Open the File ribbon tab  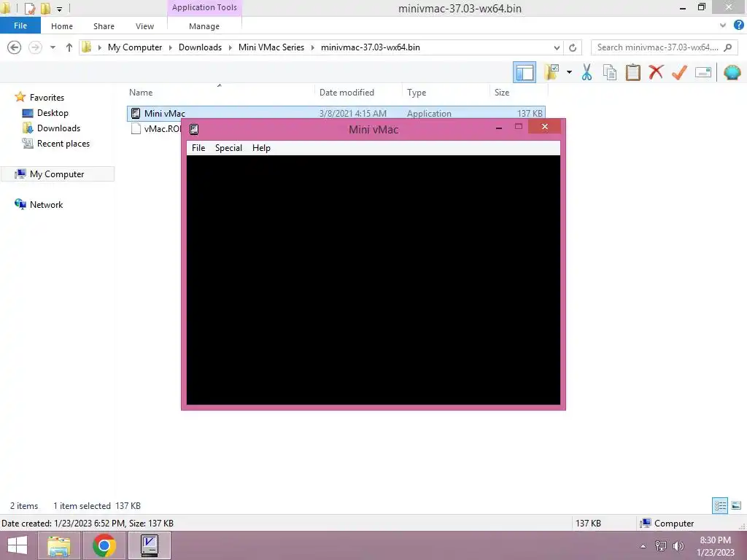pyautogui.click(x=20, y=26)
